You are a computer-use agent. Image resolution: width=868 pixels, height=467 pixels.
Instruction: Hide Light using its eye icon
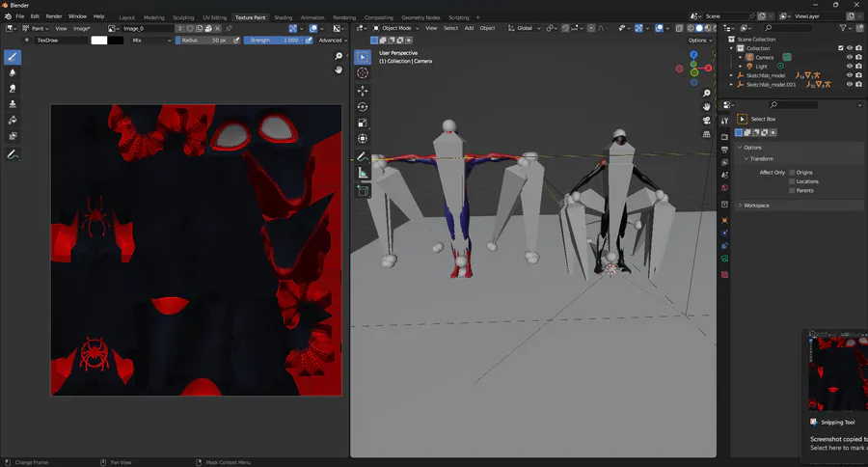pos(849,66)
